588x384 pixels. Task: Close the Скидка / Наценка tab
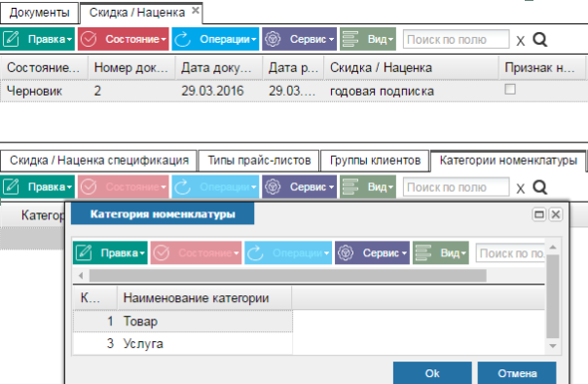click(196, 11)
